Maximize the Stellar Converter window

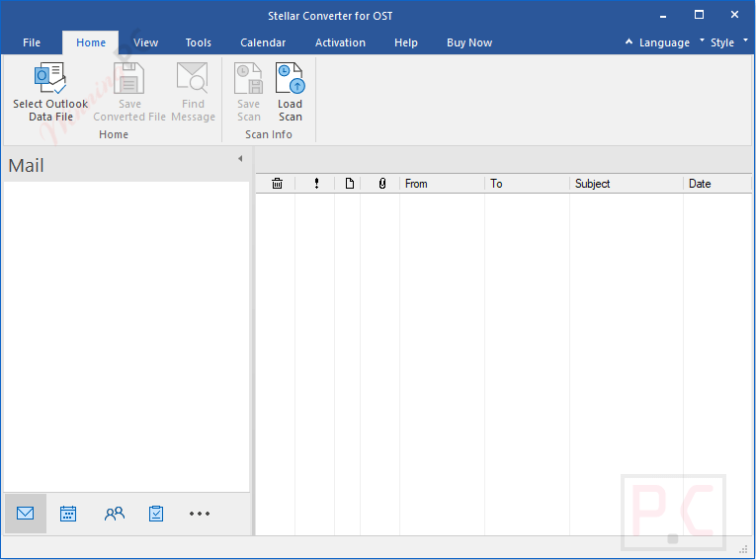coord(699,15)
